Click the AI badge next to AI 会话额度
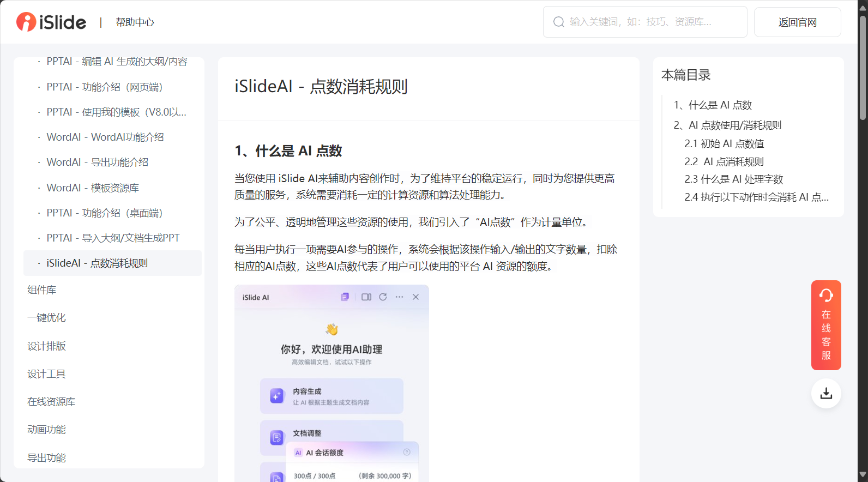This screenshot has width=868, height=482. 298,453
